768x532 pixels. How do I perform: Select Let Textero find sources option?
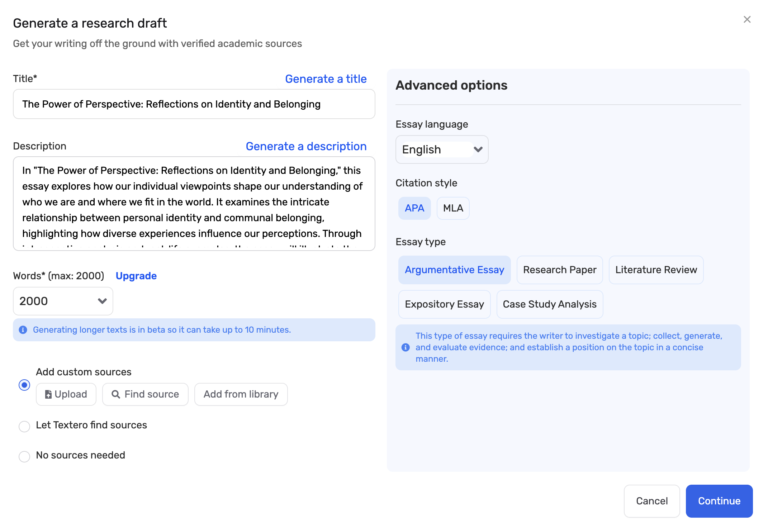[24, 424]
